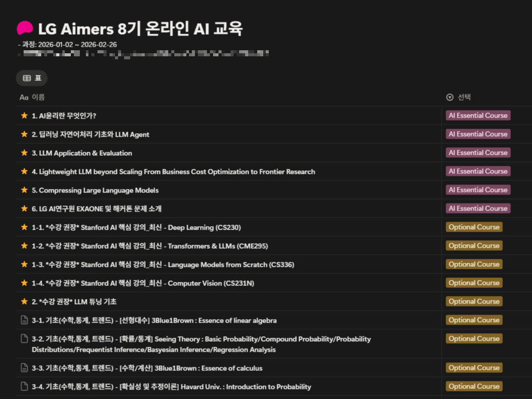Click AI Essential Course tag for AI윤리란 row
Viewport: 532px width, 399px height.
[x=478, y=116]
